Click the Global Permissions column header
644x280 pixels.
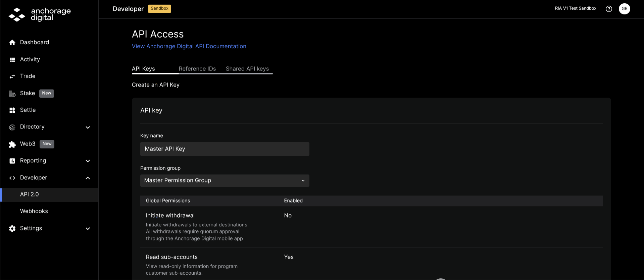pyautogui.click(x=168, y=201)
